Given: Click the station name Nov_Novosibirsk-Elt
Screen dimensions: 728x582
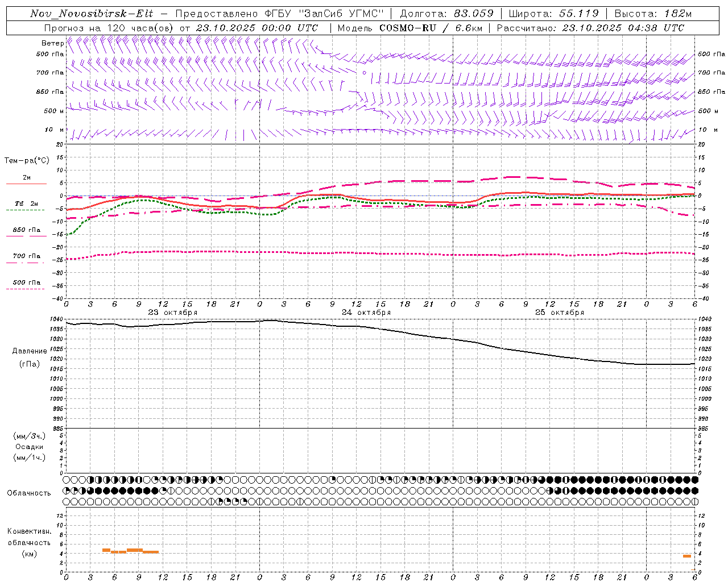Looking at the screenshot, I should tap(92, 14).
